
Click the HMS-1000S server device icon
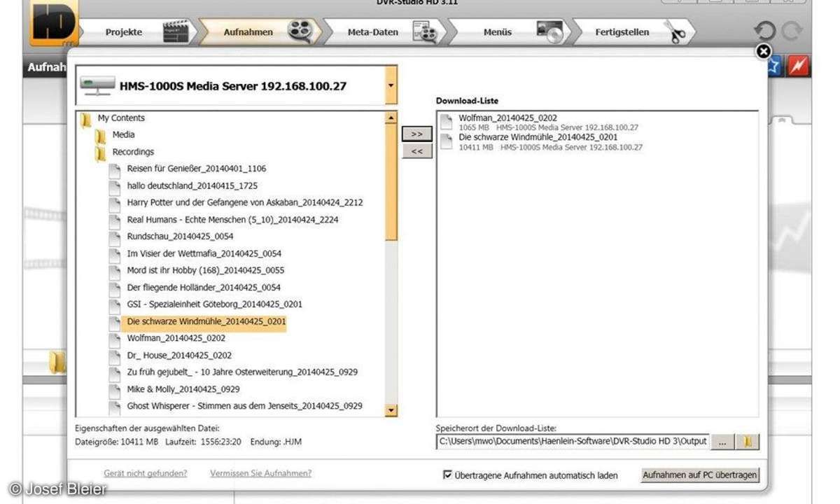[97, 86]
